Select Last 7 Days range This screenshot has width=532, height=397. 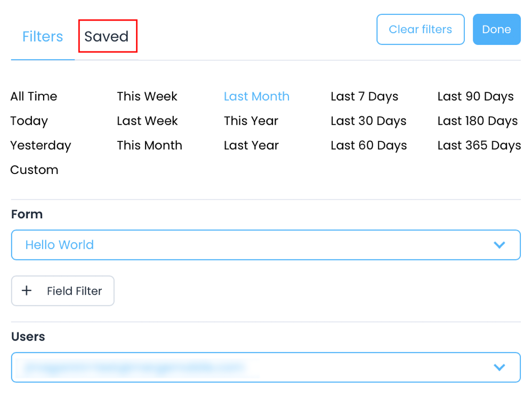[x=364, y=97]
